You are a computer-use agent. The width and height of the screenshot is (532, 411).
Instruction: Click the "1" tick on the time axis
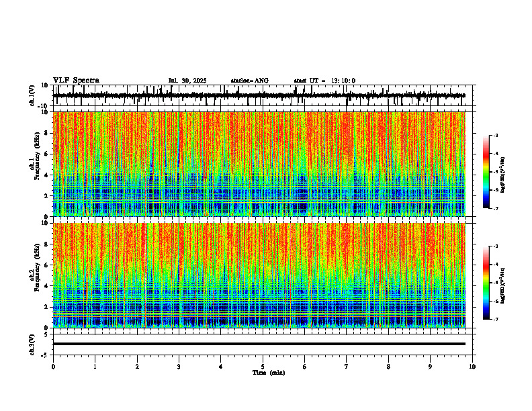(95, 367)
